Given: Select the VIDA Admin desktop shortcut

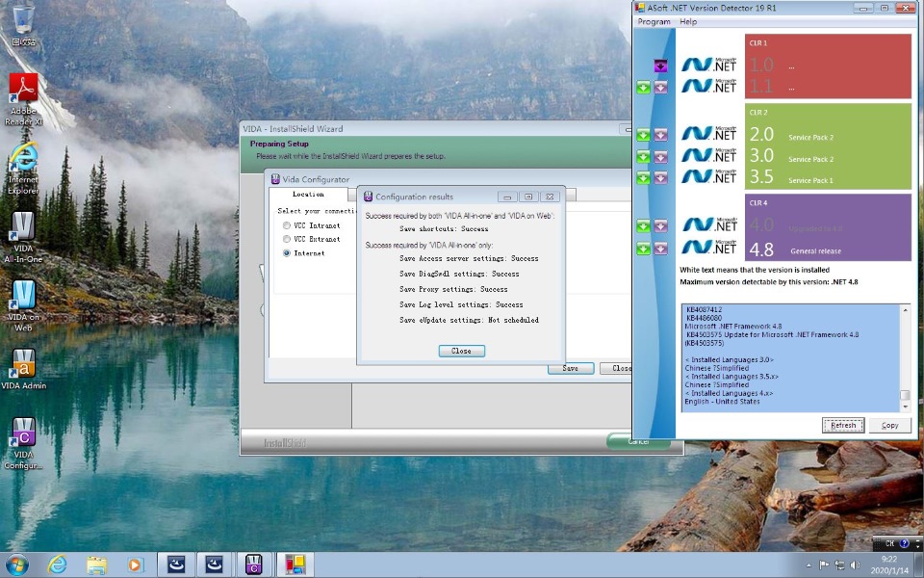Looking at the screenshot, I should (x=23, y=369).
